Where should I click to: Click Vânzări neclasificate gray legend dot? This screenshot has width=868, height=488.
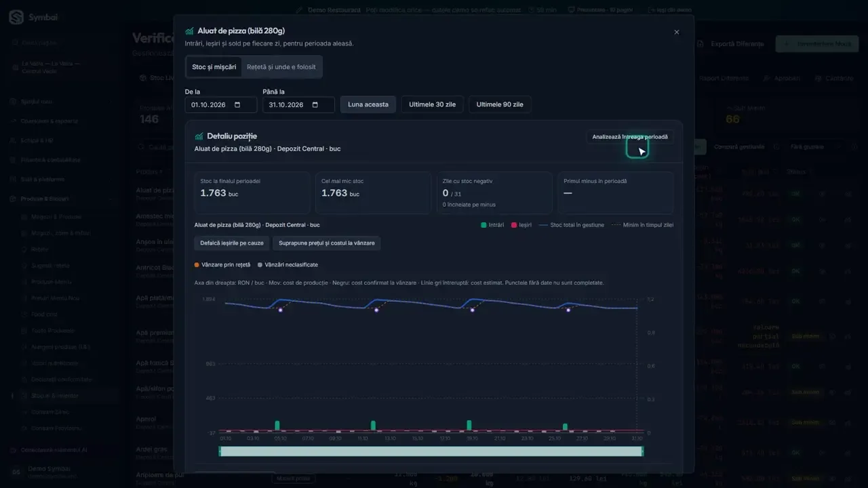pos(260,264)
